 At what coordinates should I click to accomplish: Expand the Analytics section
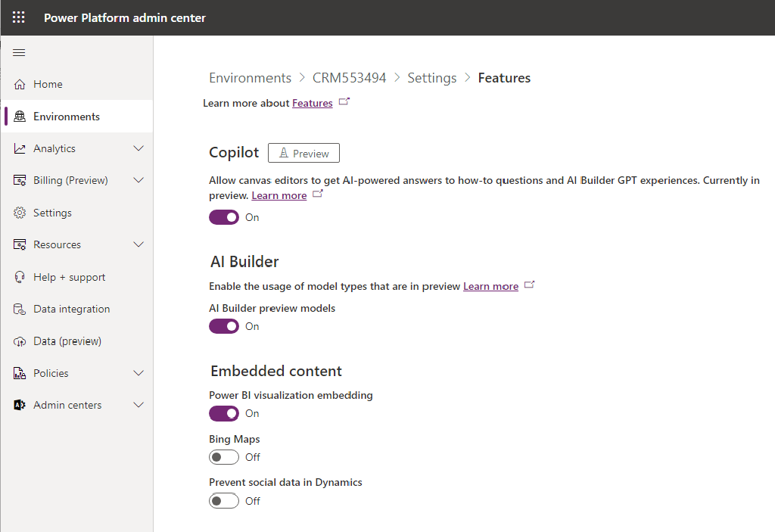tap(139, 148)
